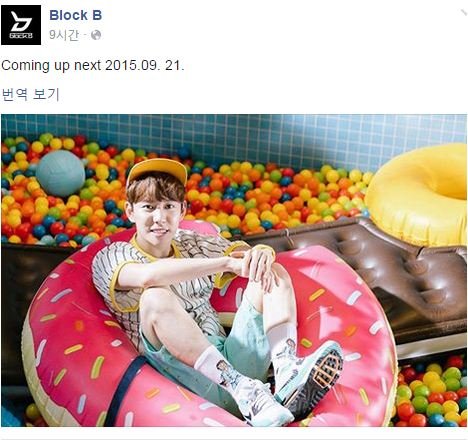This screenshot has width=468, height=445.
Task: Open the 9시간 timestamp permalink
Action: click(64, 35)
